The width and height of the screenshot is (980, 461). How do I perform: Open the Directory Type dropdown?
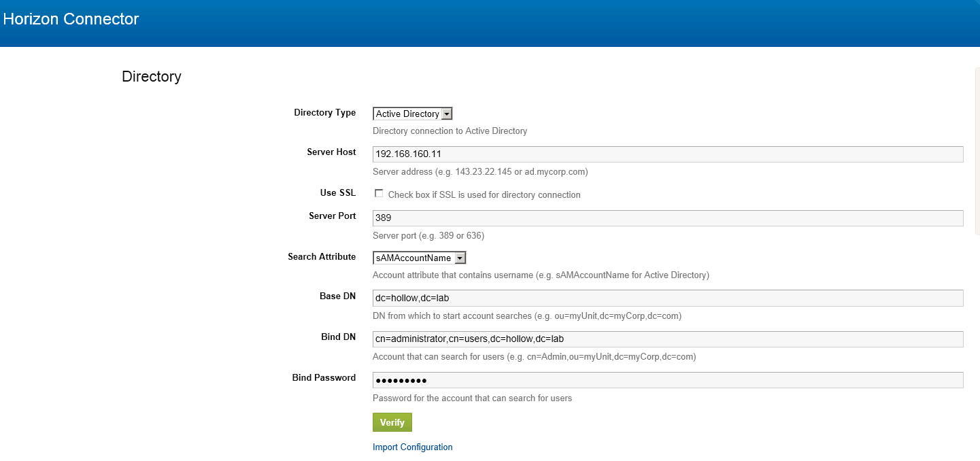click(412, 114)
